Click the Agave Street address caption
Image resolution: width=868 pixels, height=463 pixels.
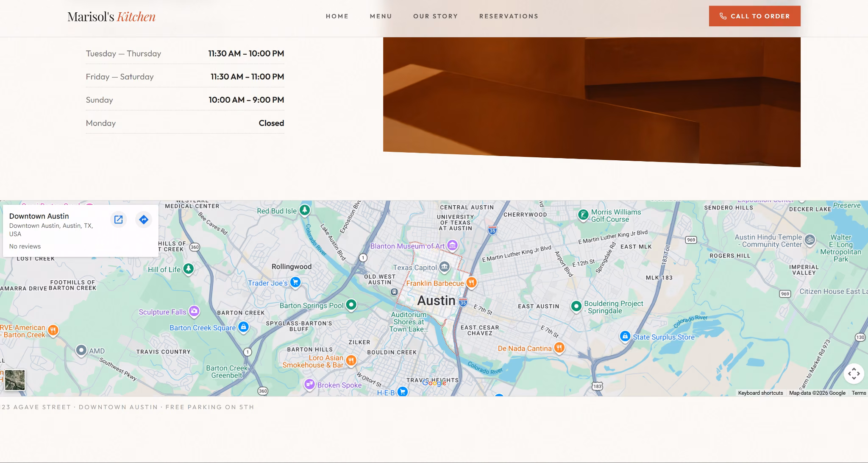(x=127, y=407)
